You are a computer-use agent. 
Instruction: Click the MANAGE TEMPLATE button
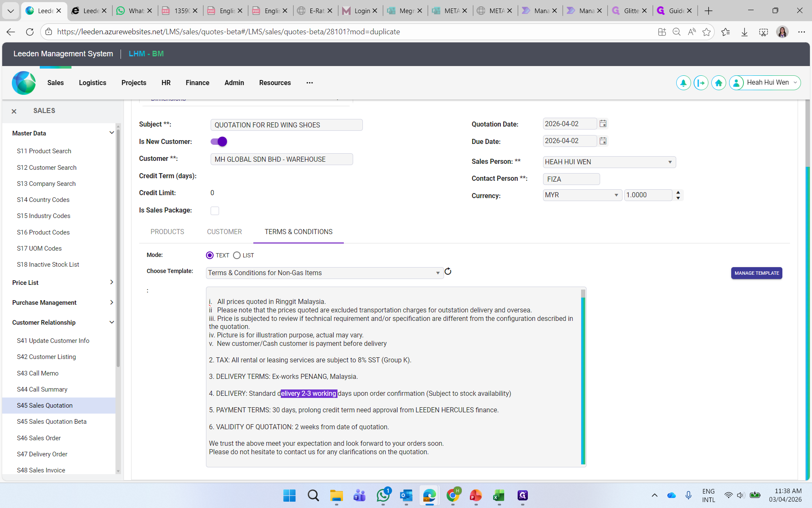point(757,273)
